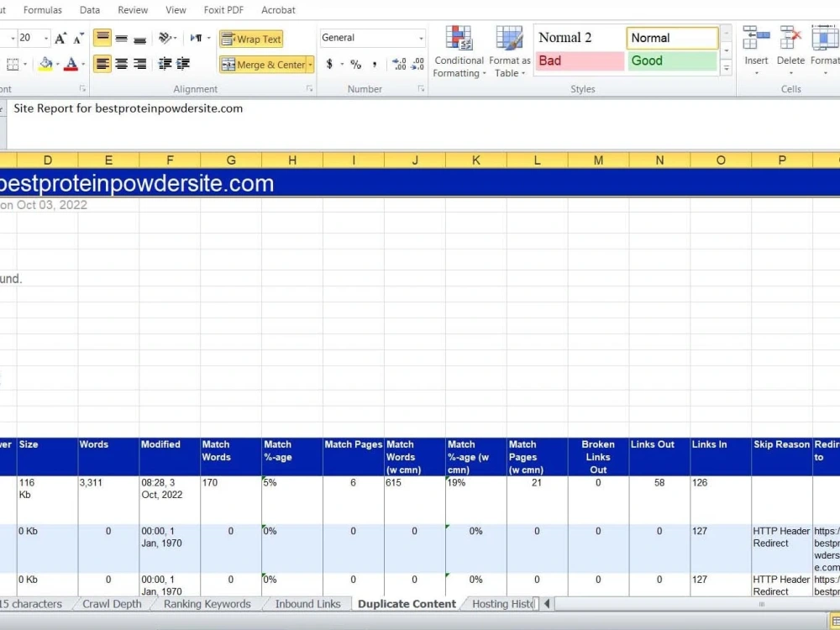Apply the yellow Fill Color bucket
Image resolution: width=840 pixels, height=630 pixels.
46,64
